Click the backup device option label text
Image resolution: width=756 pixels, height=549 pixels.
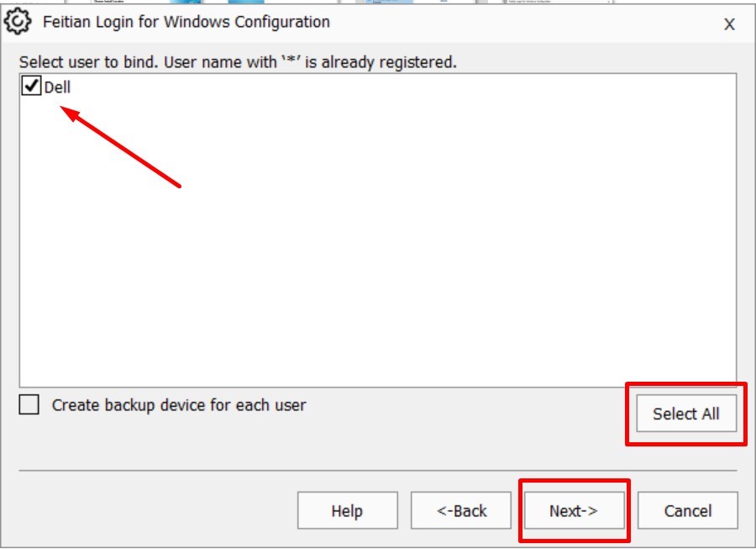click(178, 405)
